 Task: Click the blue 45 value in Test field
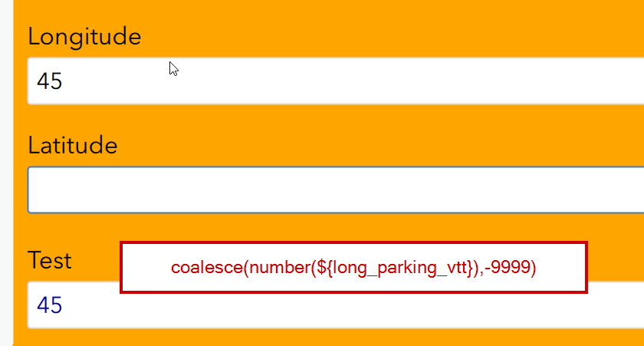50,305
